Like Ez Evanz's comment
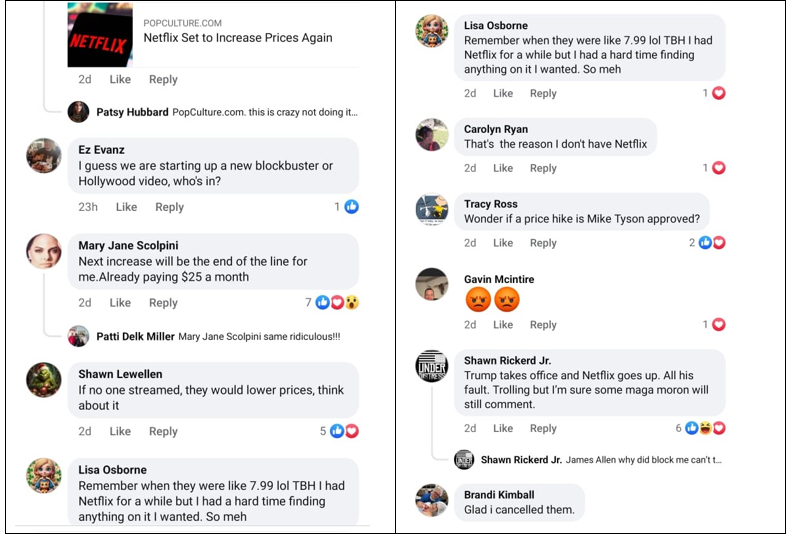The image size is (789, 535). pos(126,207)
